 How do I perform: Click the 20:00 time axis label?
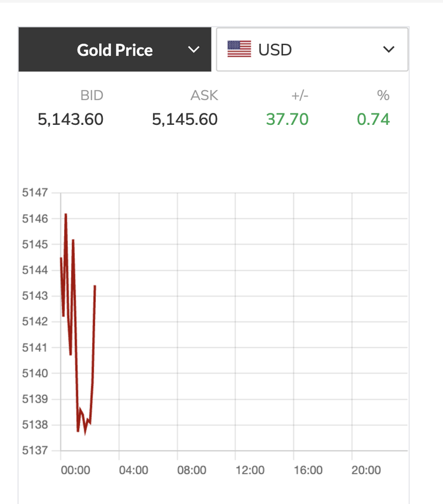point(366,470)
